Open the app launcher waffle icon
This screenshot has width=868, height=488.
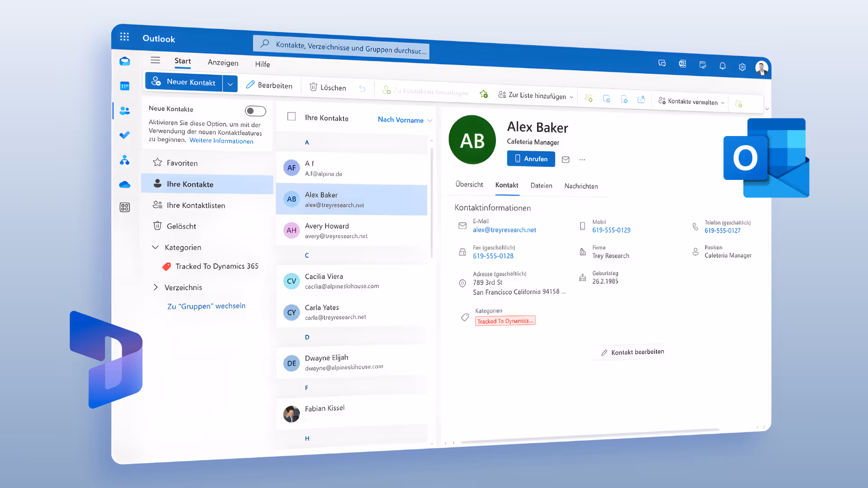[x=124, y=37]
